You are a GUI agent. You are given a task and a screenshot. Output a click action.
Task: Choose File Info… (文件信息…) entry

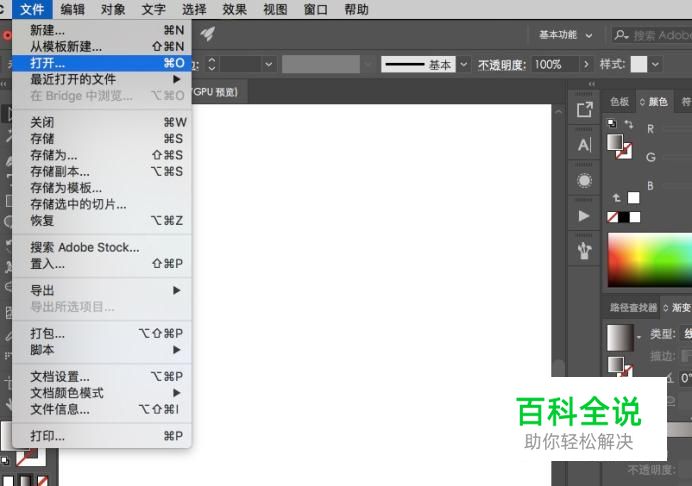click(x=102, y=409)
